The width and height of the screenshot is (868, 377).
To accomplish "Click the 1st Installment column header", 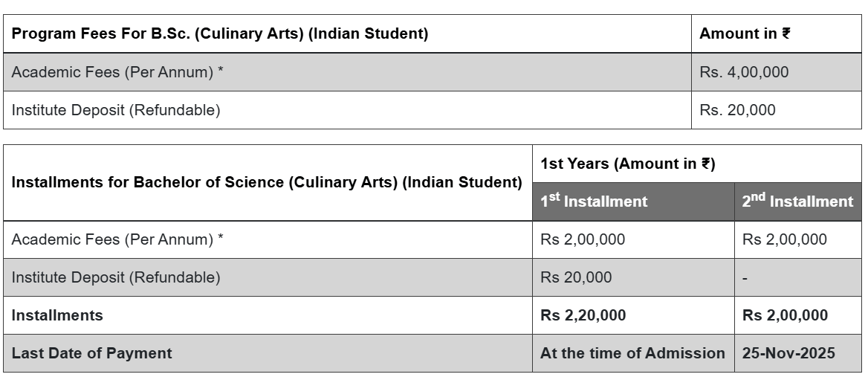I will [594, 202].
